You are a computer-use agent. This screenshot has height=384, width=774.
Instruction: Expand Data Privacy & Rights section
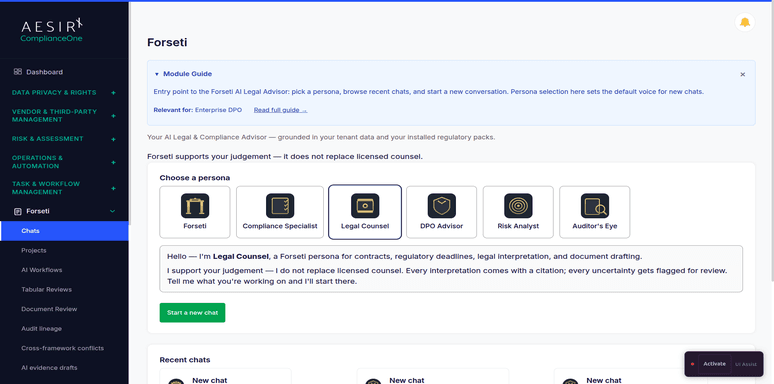tap(113, 92)
